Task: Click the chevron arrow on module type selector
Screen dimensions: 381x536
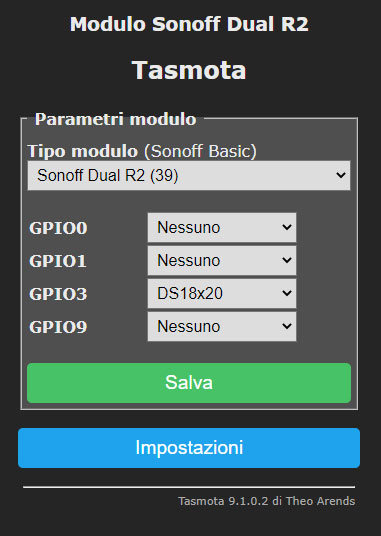Action: click(x=340, y=175)
